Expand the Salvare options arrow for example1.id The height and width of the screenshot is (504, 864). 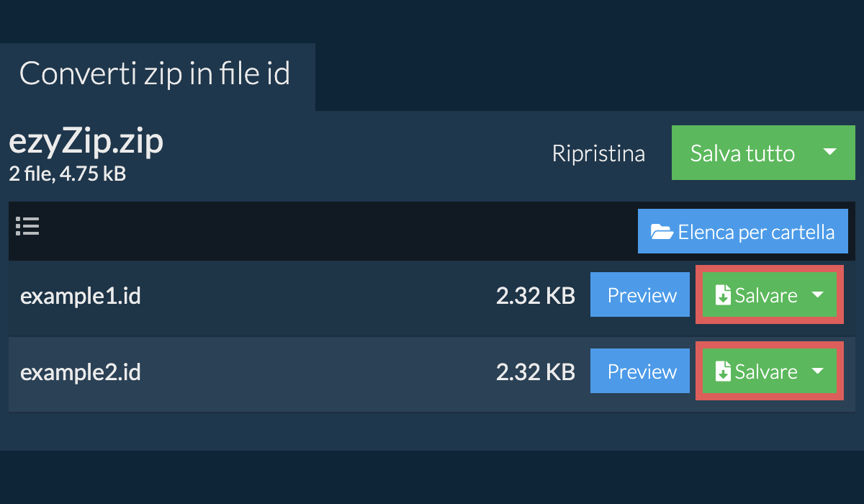tap(818, 295)
